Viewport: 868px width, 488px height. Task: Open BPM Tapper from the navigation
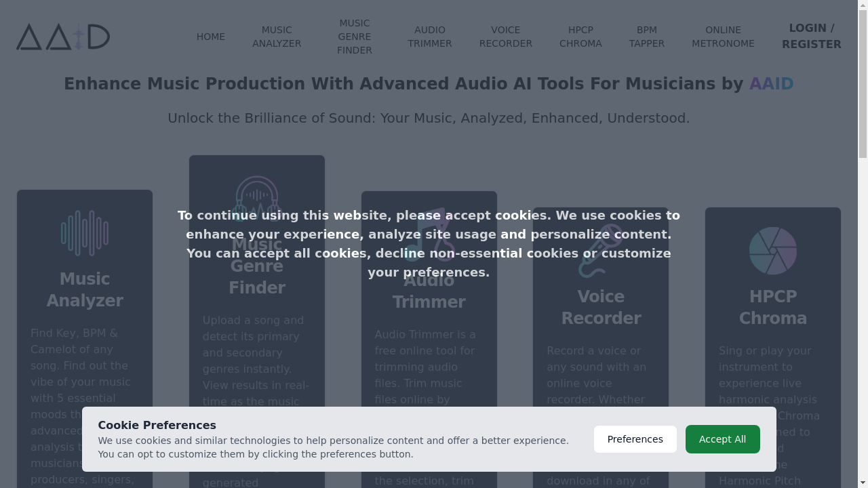pos(647,37)
